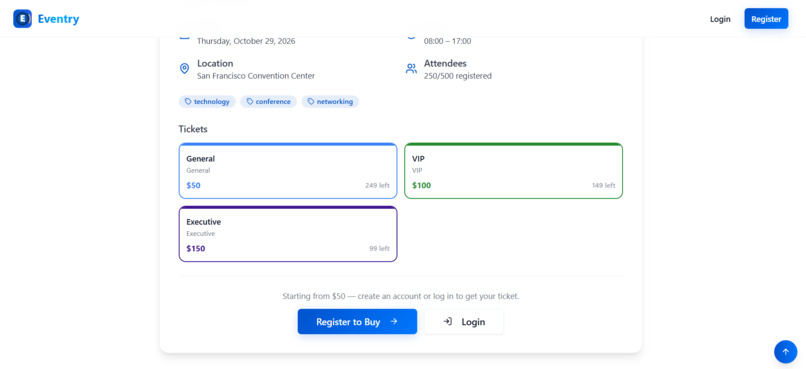The width and height of the screenshot is (806, 369).
Task: Open the Eventry brand name link
Action: point(59,19)
